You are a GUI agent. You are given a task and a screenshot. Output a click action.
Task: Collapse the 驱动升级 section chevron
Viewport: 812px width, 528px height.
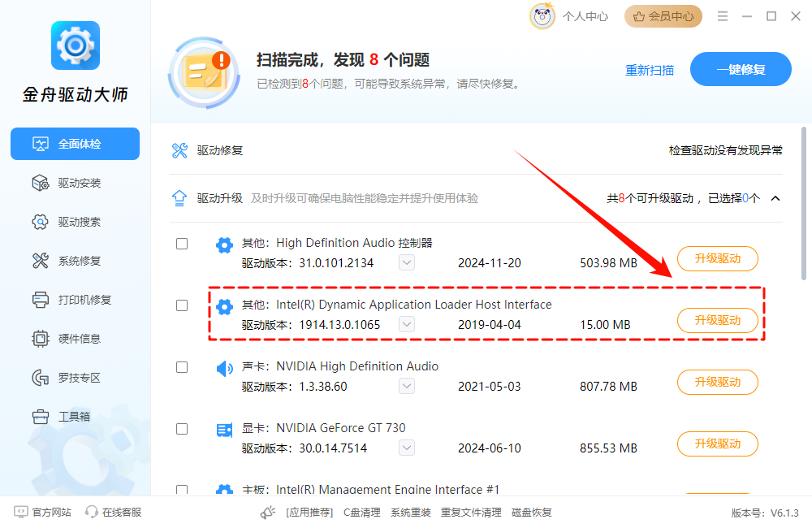pyautogui.click(x=775, y=198)
